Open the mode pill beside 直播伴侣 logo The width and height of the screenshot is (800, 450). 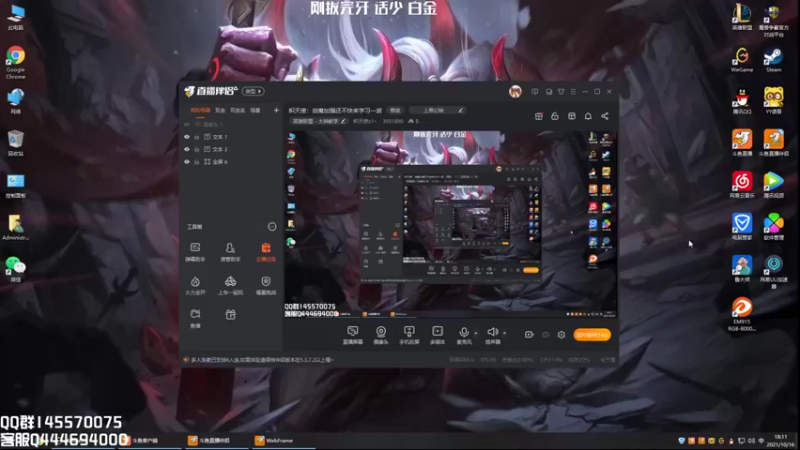click(x=253, y=91)
